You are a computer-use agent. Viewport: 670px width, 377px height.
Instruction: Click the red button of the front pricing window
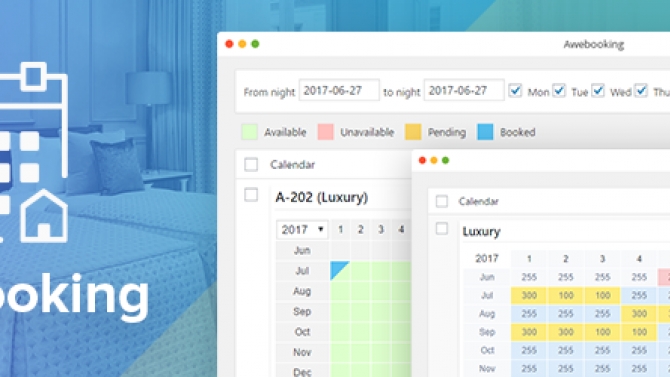422,160
